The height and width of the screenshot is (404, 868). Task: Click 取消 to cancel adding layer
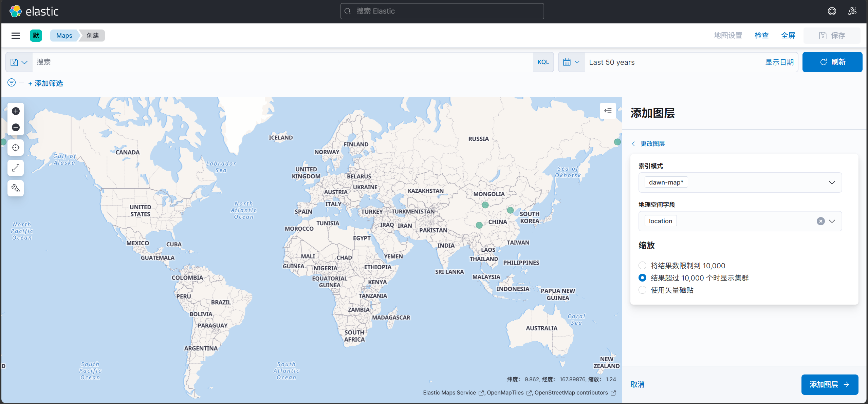click(637, 384)
